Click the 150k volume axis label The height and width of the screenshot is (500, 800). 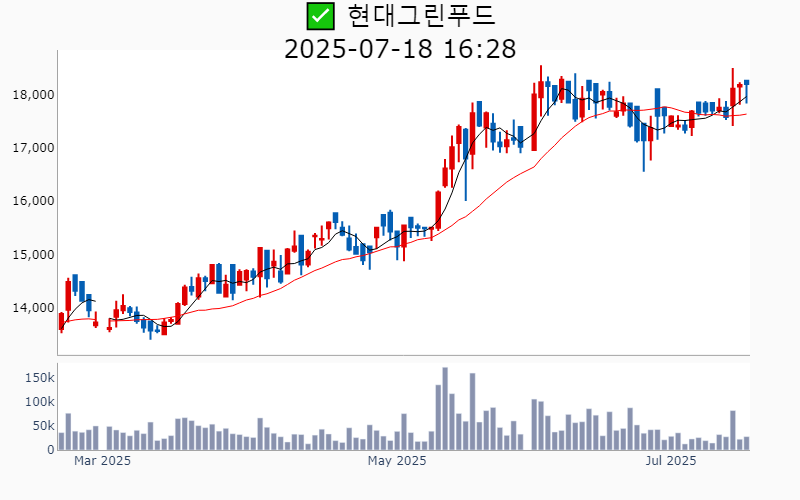point(40,378)
